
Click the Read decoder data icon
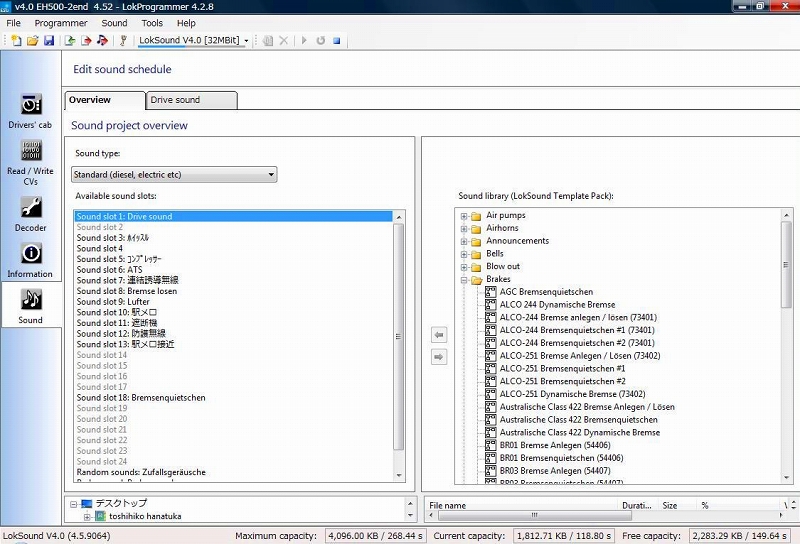(70, 40)
